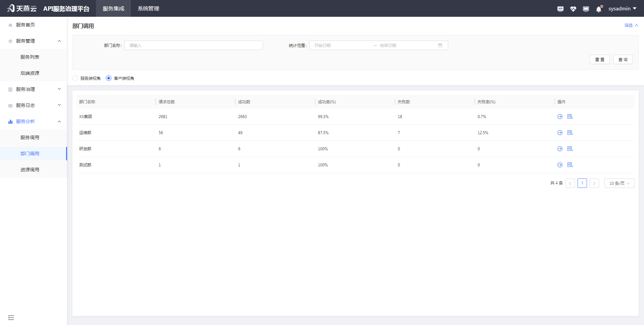
Task: Open the heartbeat health monitor icon
Action: click(573, 9)
